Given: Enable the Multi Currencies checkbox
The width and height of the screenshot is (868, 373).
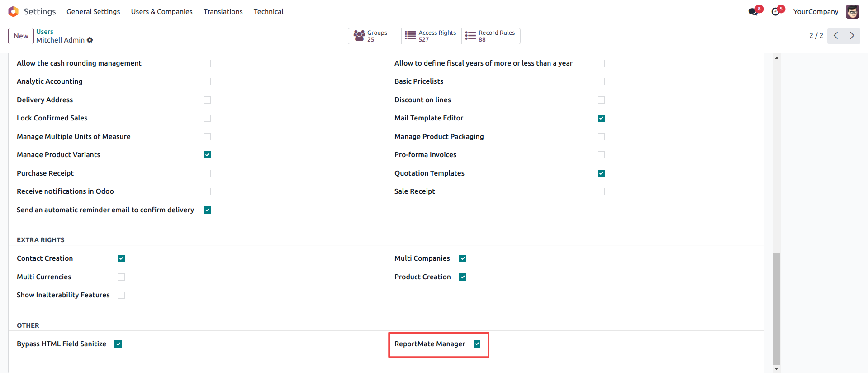Looking at the screenshot, I should click(x=121, y=277).
